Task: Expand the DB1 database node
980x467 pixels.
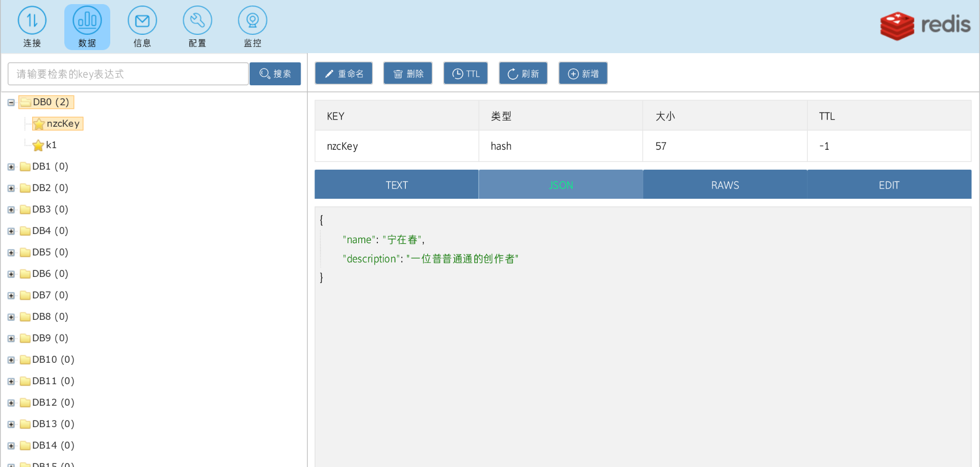Action: tap(11, 167)
